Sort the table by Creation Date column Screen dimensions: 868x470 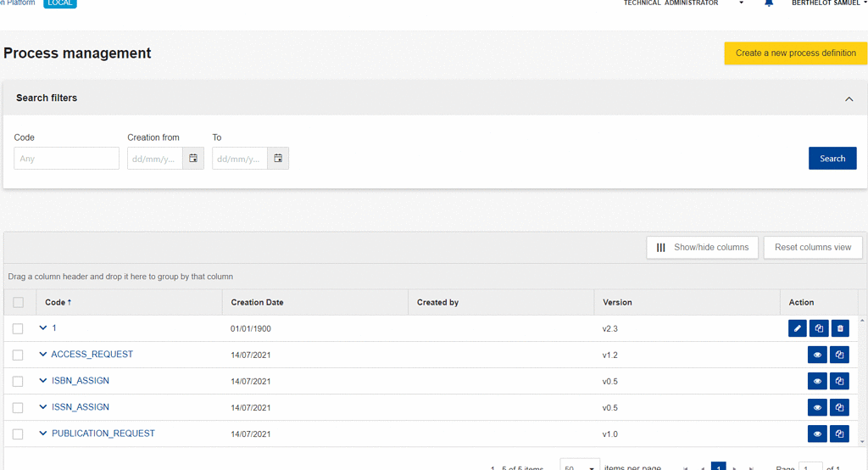click(x=257, y=303)
